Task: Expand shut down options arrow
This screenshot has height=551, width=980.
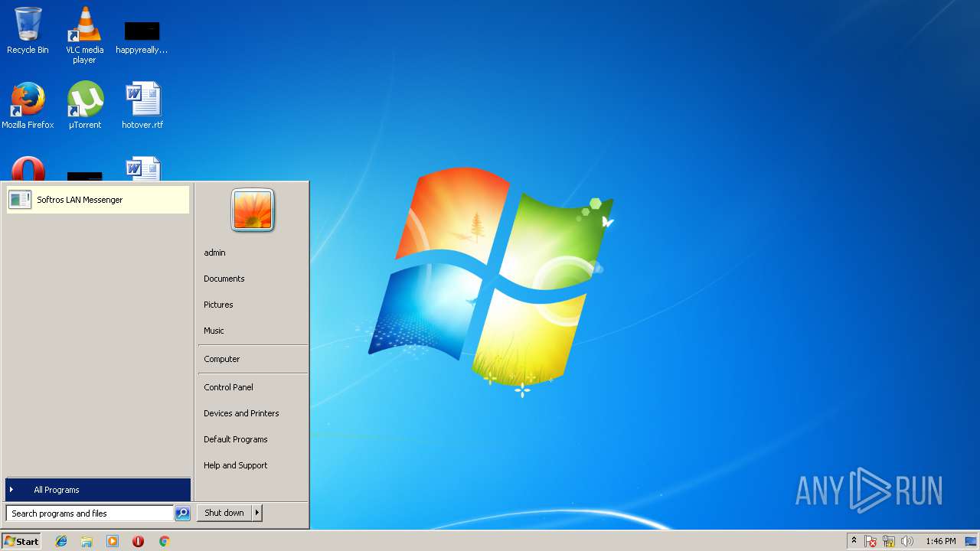Action: [257, 513]
